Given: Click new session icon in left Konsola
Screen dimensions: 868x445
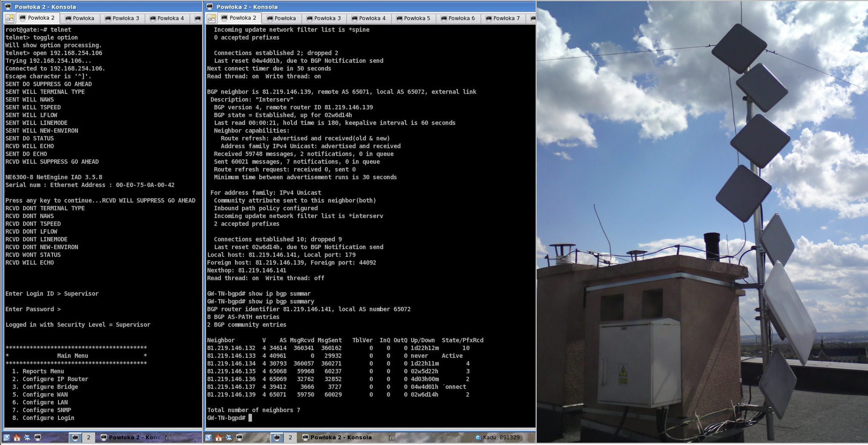Looking at the screenshot, I should 10,18.
